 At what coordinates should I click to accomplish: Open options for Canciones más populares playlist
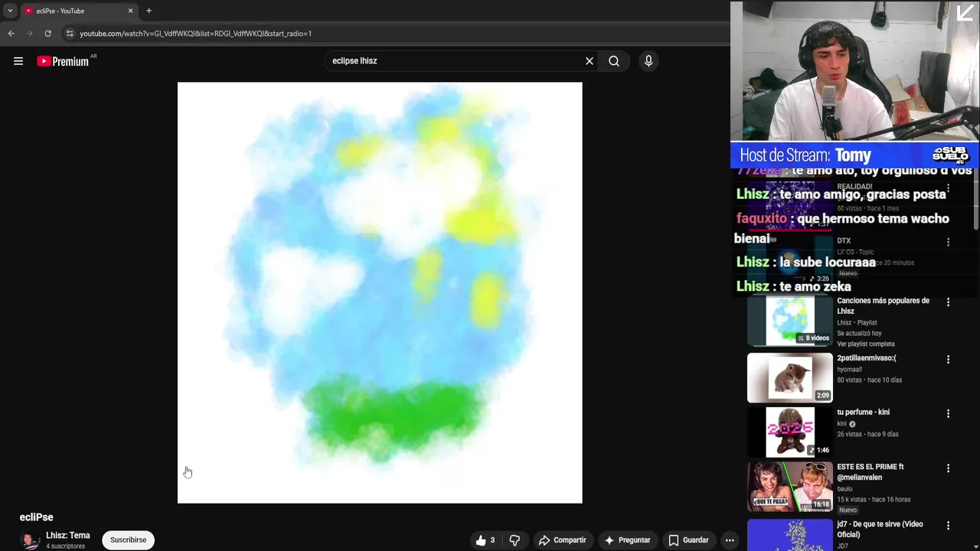tap(948, 302)
